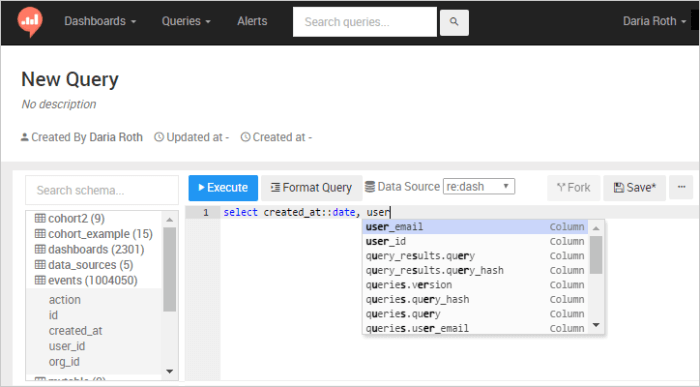Viewport: 700px width, 387px height.
Task: Open the Daria Roth user menu
Action: click(654, 21)
